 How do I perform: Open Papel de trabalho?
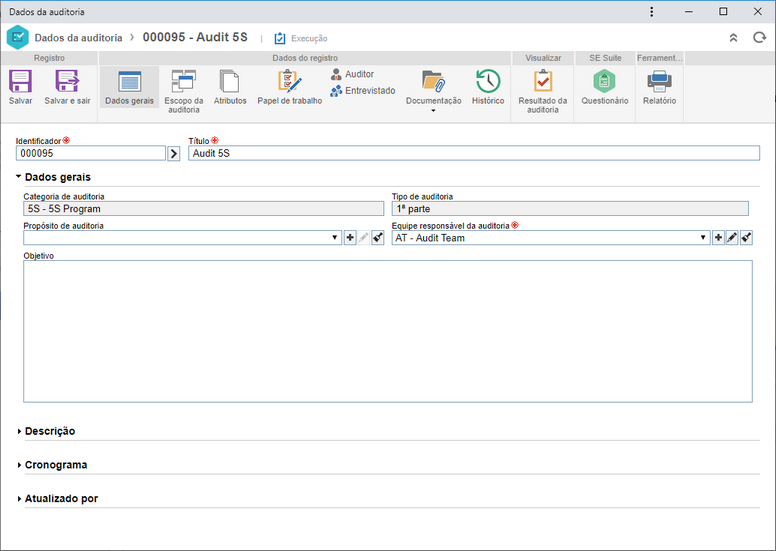point(290,87)
